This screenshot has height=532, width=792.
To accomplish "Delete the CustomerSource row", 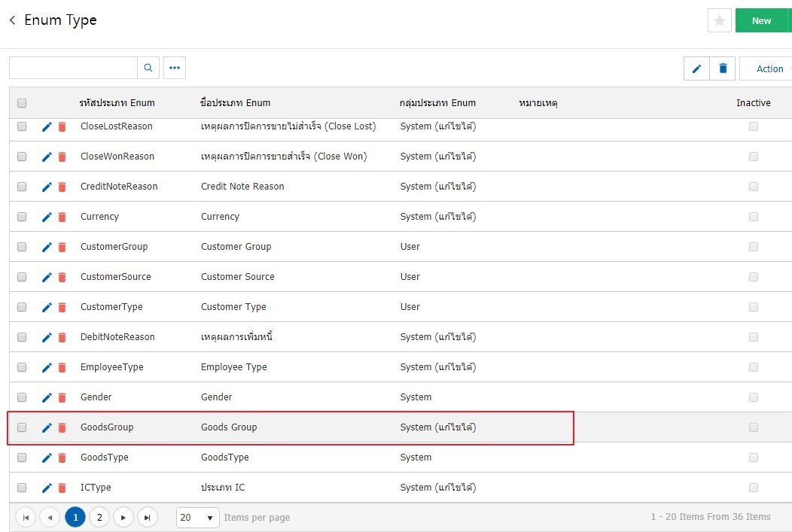I will 62,277.
